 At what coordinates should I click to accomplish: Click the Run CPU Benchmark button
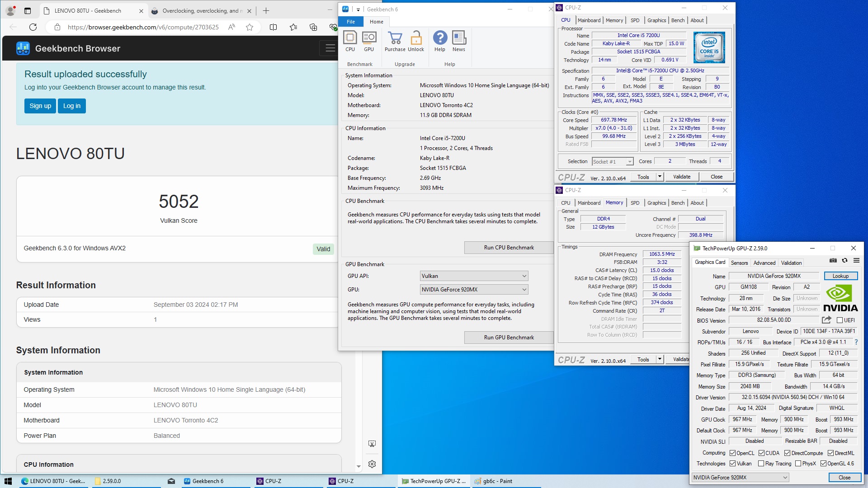point(509,248)
